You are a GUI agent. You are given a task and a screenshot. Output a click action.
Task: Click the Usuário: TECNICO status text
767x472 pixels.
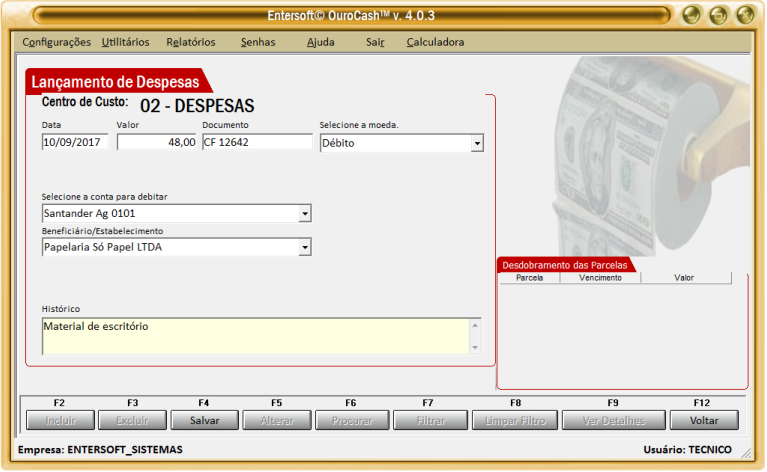(x=687, y=450)
